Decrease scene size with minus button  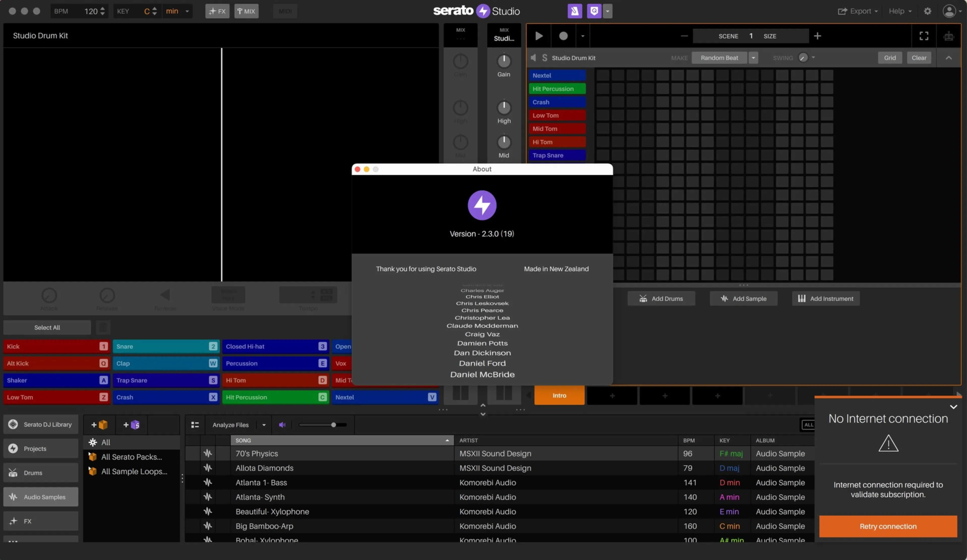[x=684, y=36]
